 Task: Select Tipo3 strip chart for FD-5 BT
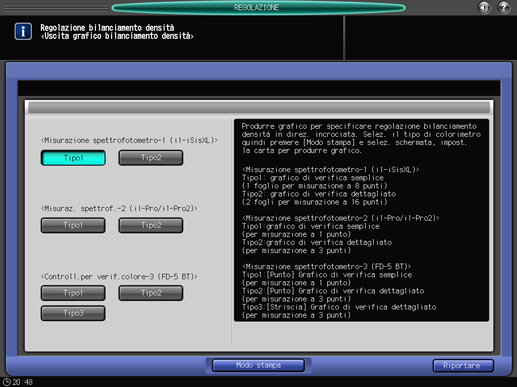[x=73, y=313]
